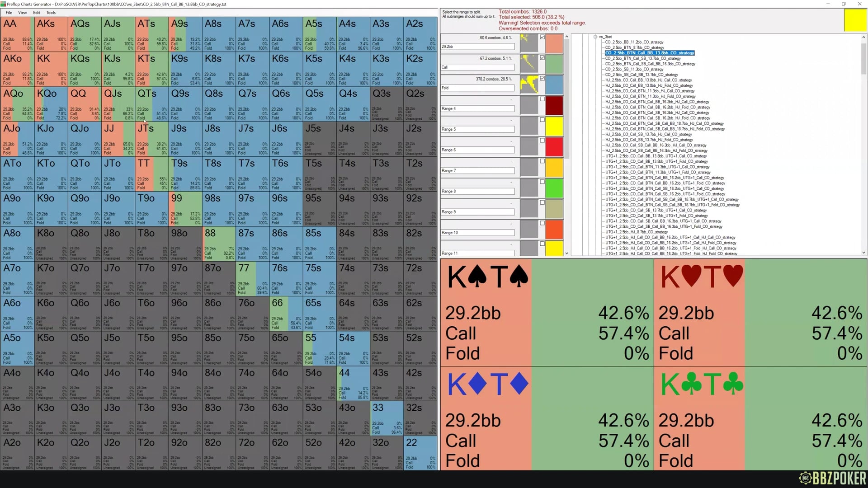Enable the Range 4 checkbox
The width and height of the screenshot is (868, 488).
pos(542,99)
